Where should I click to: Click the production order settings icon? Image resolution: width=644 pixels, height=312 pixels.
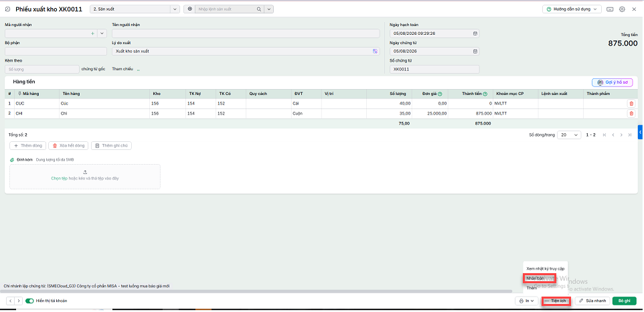pyautogui.click(x=189, y=9)
